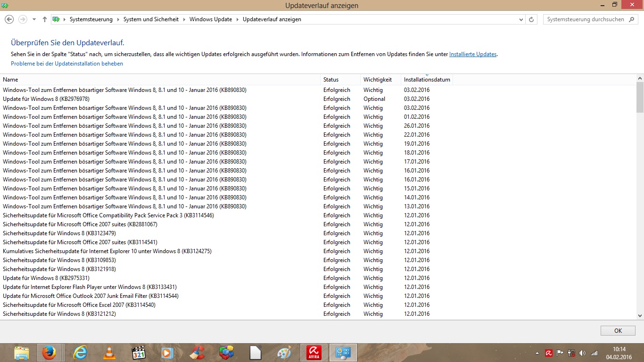Click the search magnifier icon
The image size is (644, 362).
pyautogui.click(x=632, y=19)
